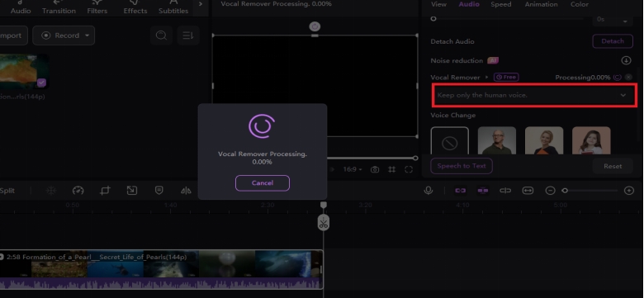Take a snapshot with the camera icon
This screenshot has height=298, width=644.
coord(375,169)
